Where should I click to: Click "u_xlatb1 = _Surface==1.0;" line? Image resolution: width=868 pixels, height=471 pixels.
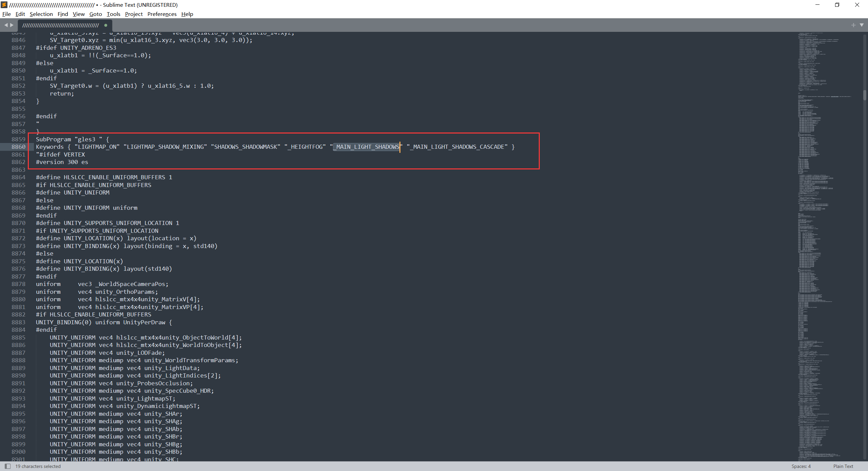point(93,70)
